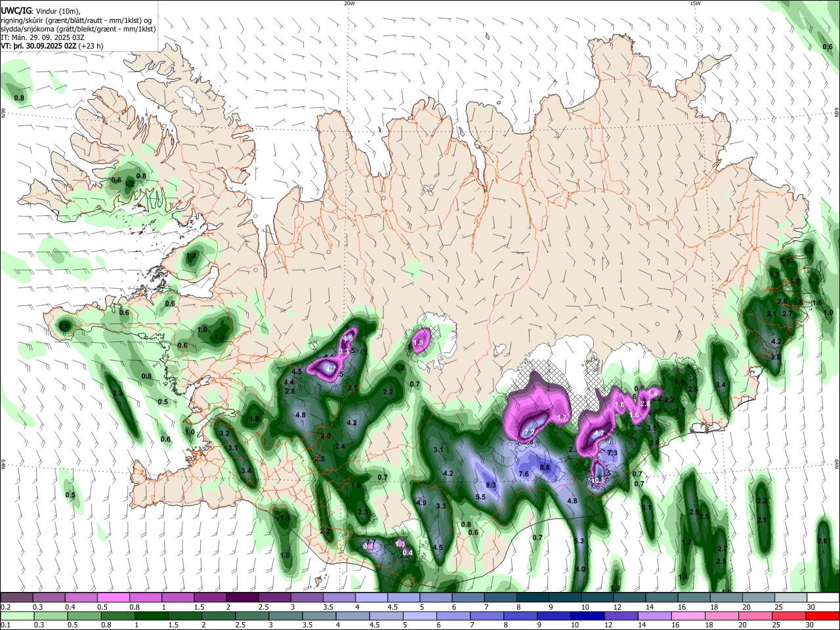Select the 5.5 rainfall value on the map
Screen dimensions: 840x630
[x=480, y=497]
